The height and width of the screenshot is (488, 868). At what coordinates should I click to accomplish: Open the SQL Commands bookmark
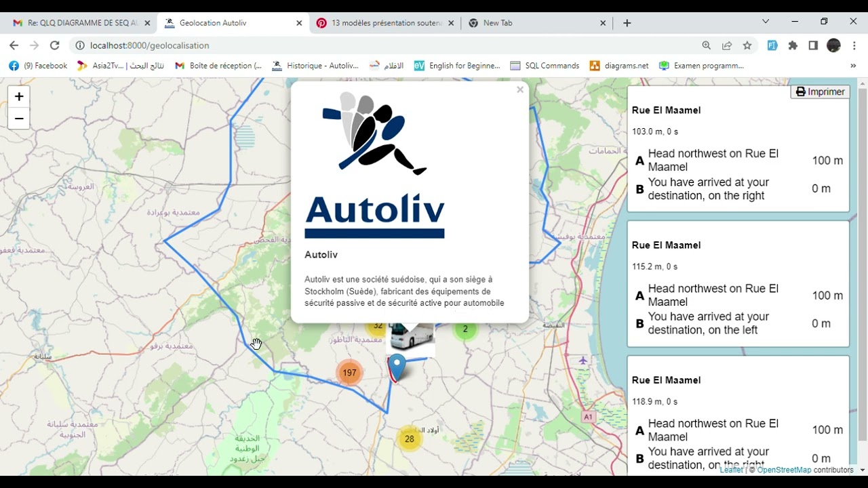point(545,66)
